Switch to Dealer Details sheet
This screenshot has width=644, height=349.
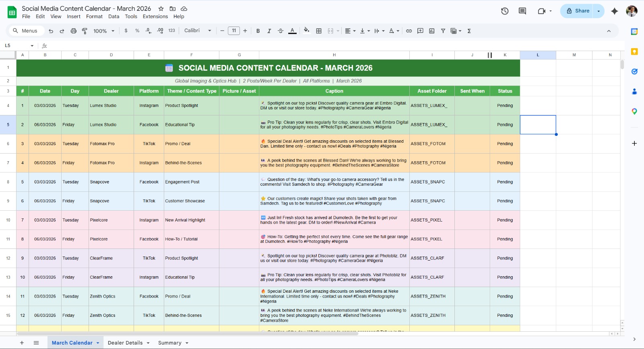click(125, 343)
